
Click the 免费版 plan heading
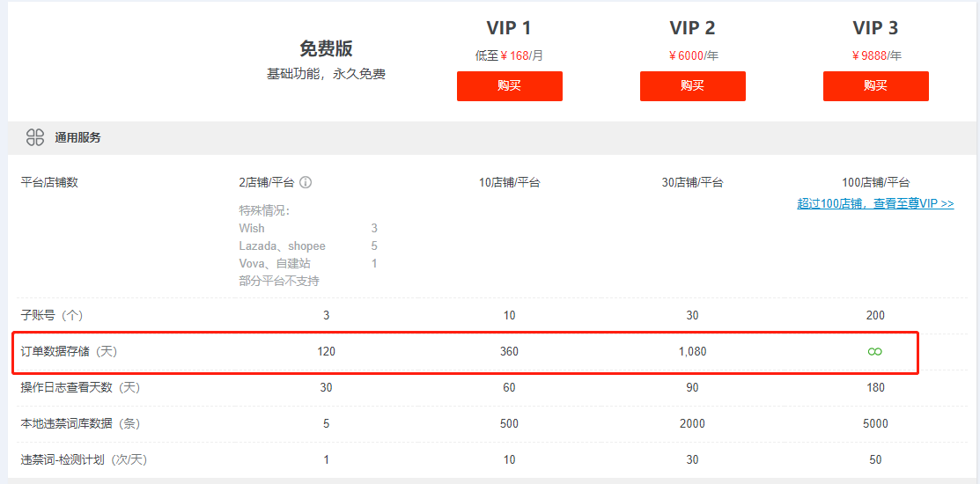coord(327,48)
